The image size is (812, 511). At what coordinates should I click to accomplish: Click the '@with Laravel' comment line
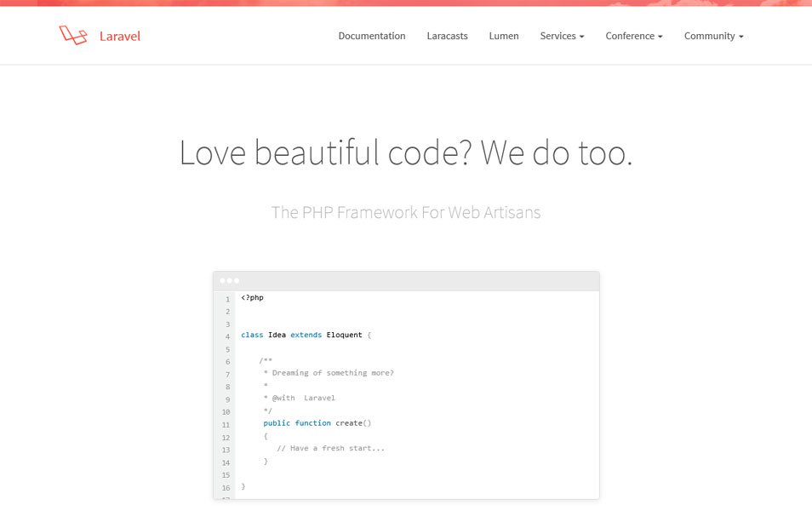pos(300,398)
